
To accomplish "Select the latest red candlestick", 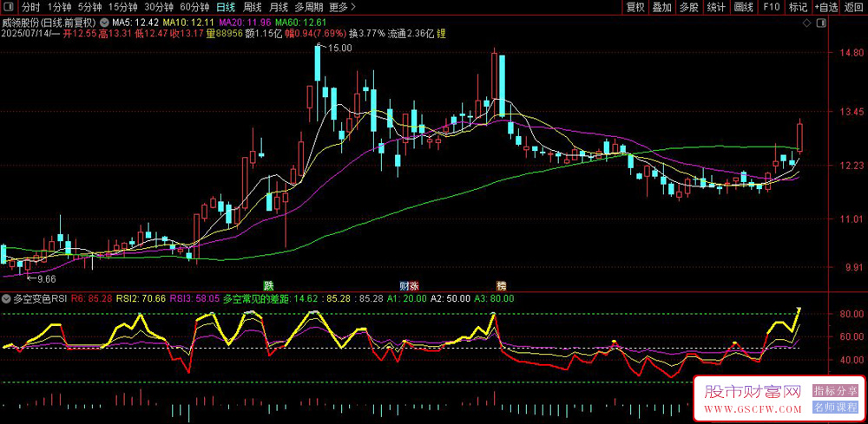I will [800, 136].
